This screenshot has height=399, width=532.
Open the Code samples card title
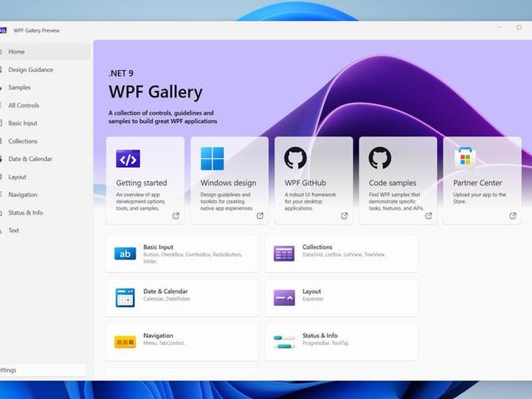pos(392,183)
